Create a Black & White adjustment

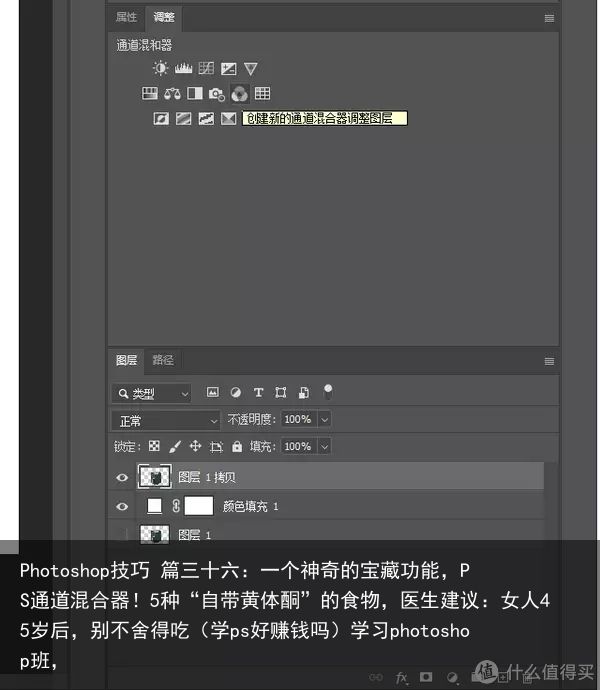195,93
